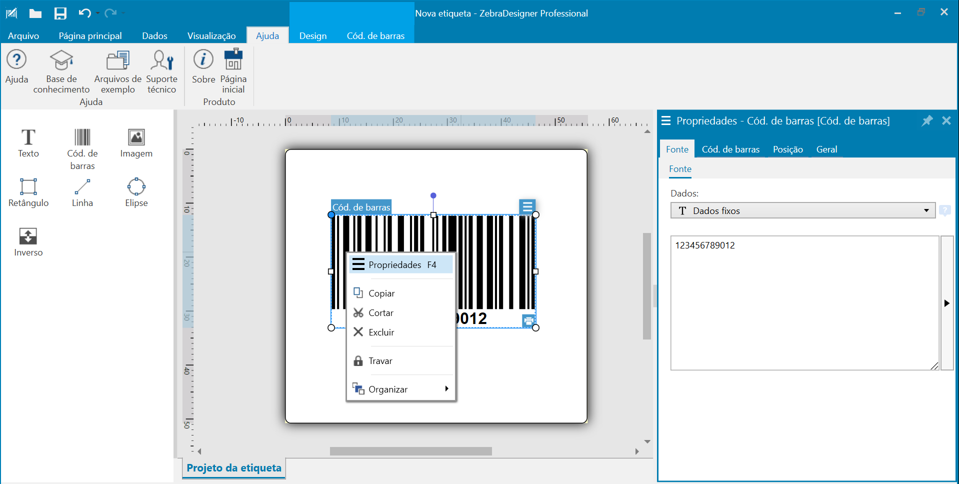This screenshot has width=959, height=484.
Task: Open the Fonte tab in properties panel
Action: pyautogui.click(x=677, y=149)
